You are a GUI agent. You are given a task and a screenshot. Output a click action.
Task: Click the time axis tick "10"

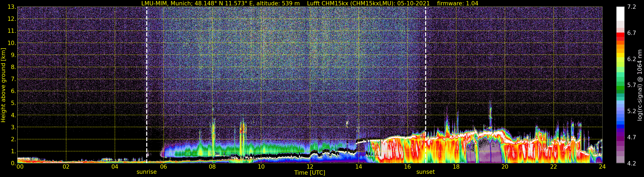point(261,167)
